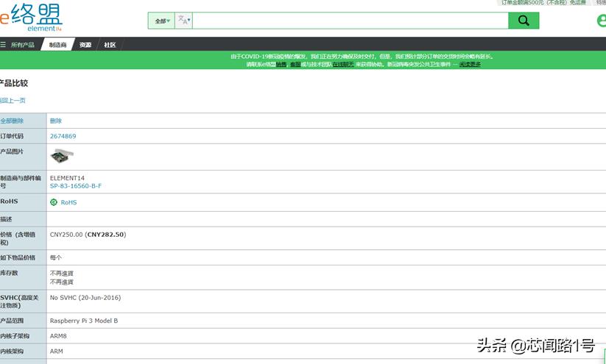The width and height of the screenshot is (606, 364).
Task: Click the No SVHC (20-Jun-2016) value
Action: (85, 298)
